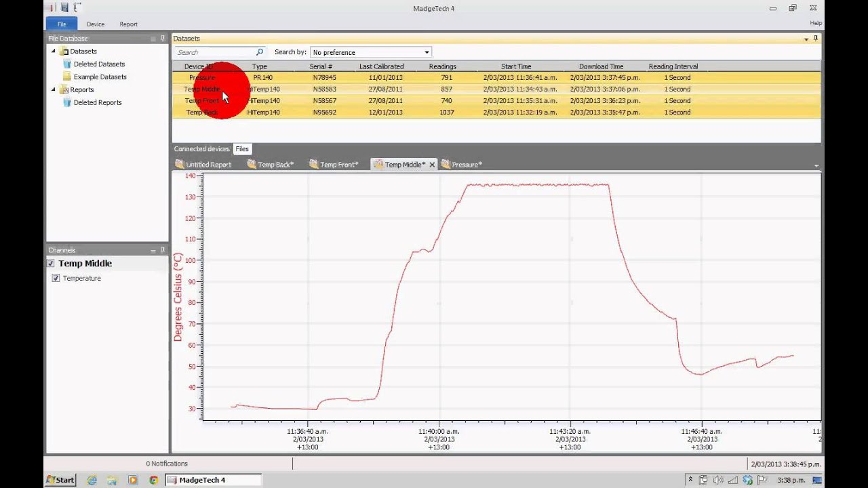Pin the Datasets panel
Image resolution: width=868 pixels, height=488 pixels.
coord(816,39)
